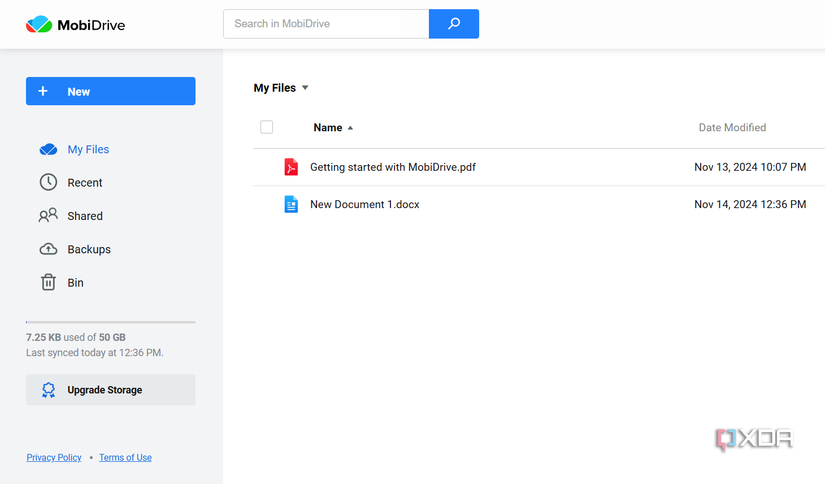Click the My Files cloud icon
The width and height of the screenshot is (825, 484).
click(48, 149)
